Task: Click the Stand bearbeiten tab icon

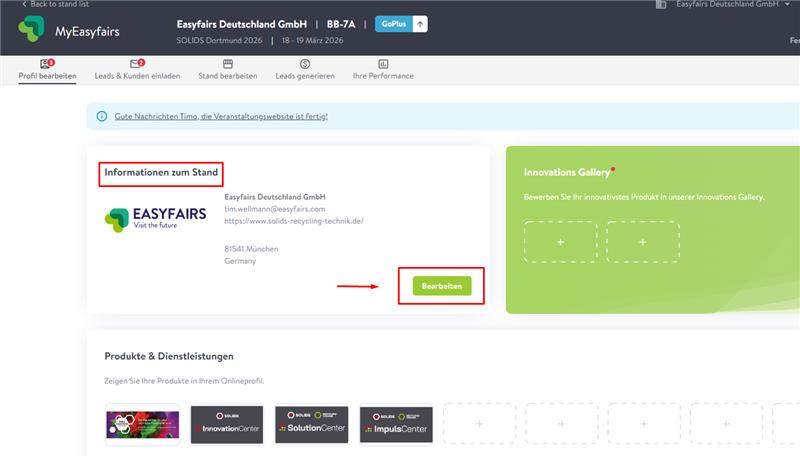Action: pos(228,64)
